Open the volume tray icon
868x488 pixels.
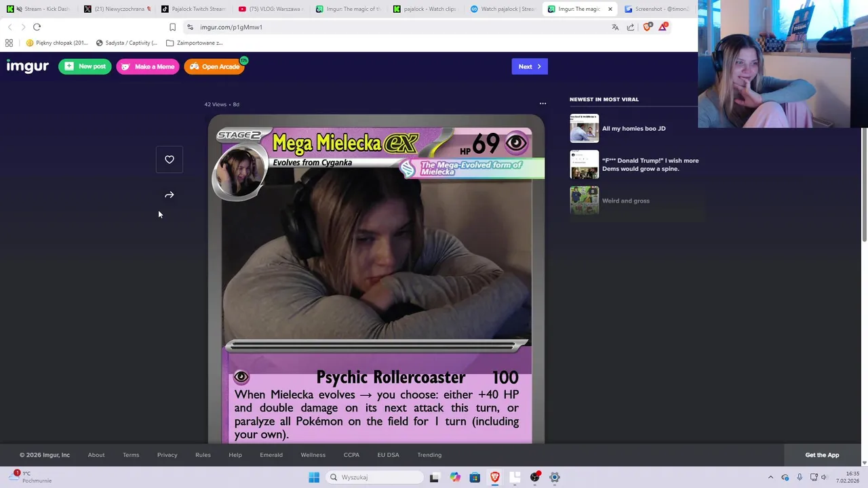824,477
